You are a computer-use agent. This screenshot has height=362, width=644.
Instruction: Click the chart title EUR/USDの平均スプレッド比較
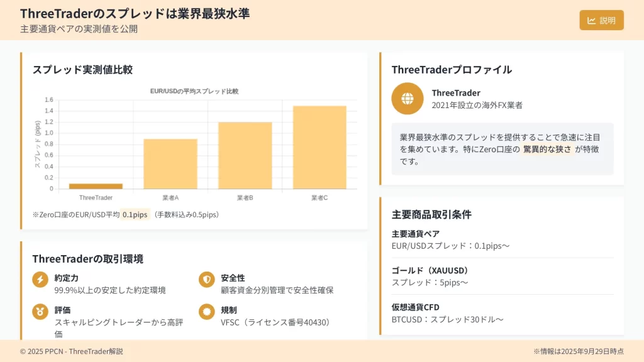[x=194, y=92]
